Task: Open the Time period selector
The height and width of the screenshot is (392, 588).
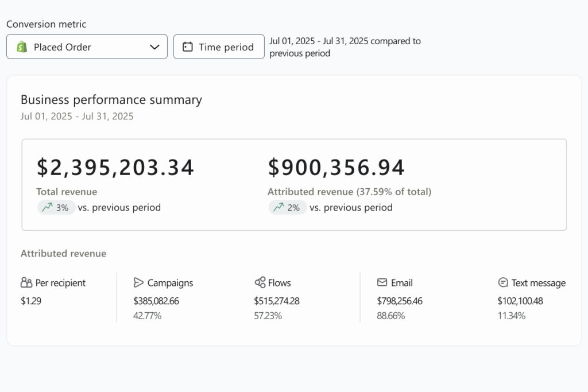Action: click(x=219, y=47)
